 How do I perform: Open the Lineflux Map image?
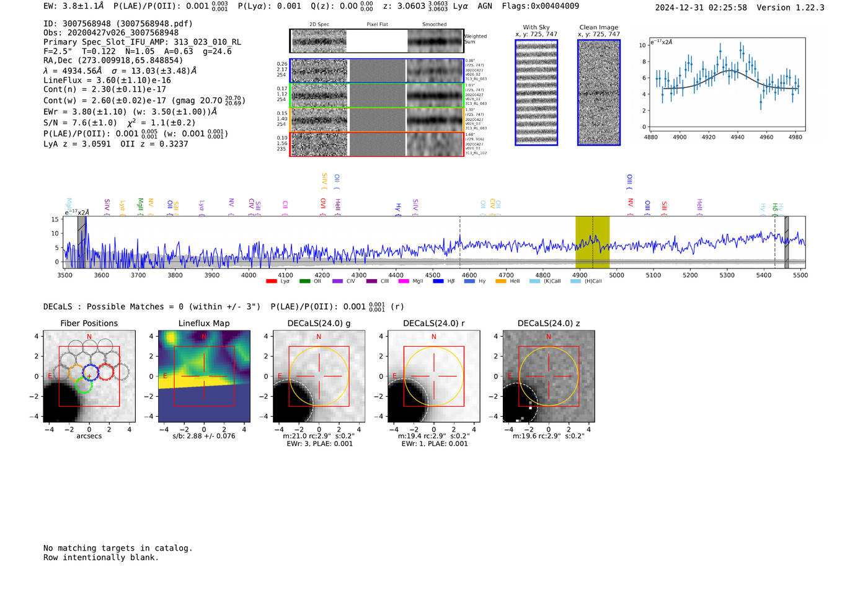[x=204, y=376]
